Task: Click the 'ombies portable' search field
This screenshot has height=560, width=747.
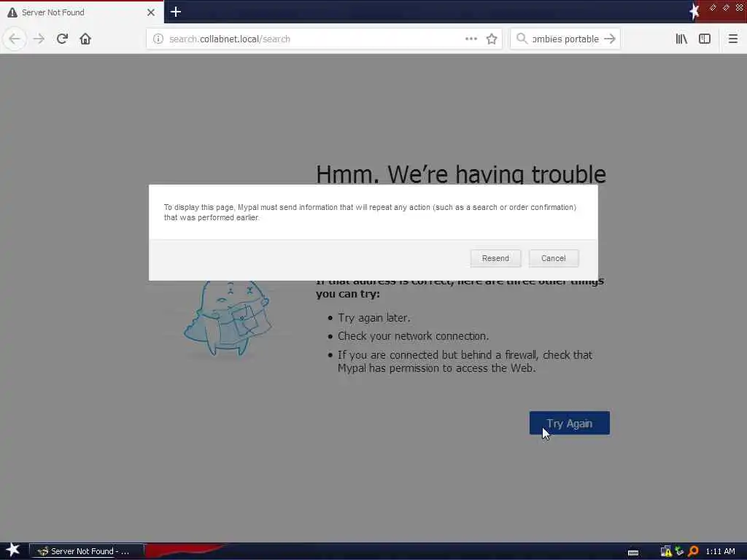Action: [x=565, y=39]
